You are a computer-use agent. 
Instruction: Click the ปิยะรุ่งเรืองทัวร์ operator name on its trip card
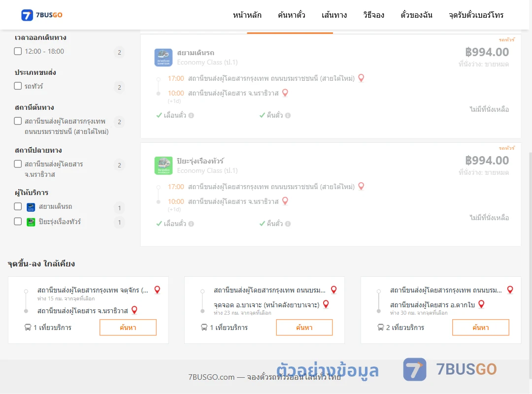pos(200,161)
